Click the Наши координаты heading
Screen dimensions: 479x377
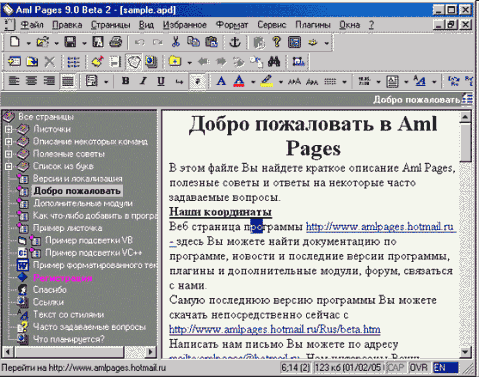(x=220, y=212)
